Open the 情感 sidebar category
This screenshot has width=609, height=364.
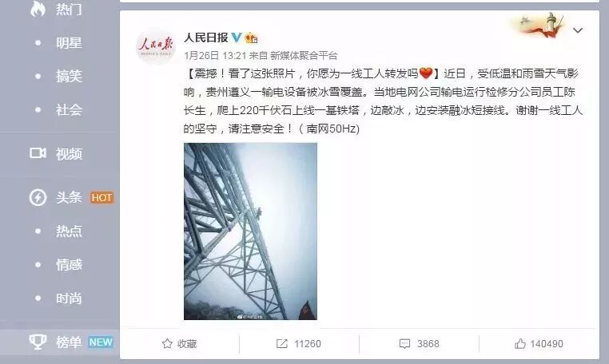click(x=69, y=265)
